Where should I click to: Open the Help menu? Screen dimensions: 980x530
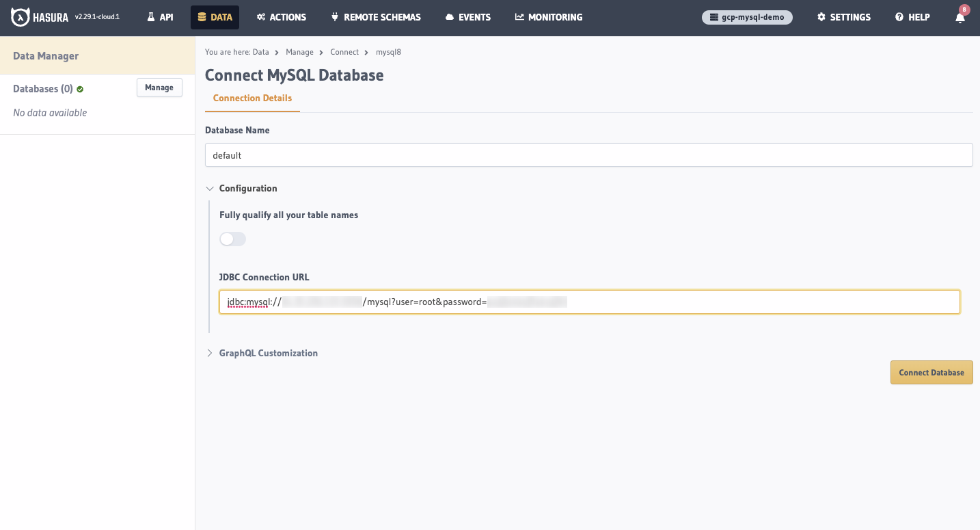click(x=912, y=17)
